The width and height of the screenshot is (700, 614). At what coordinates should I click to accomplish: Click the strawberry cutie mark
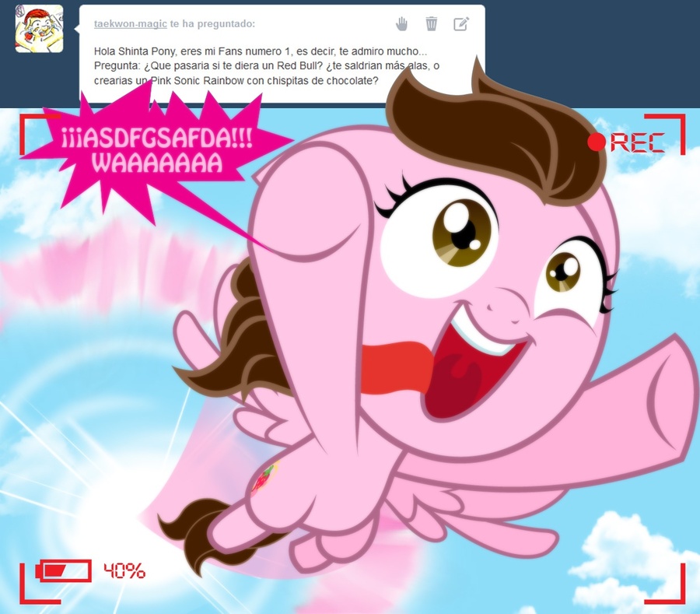[264, 479]
